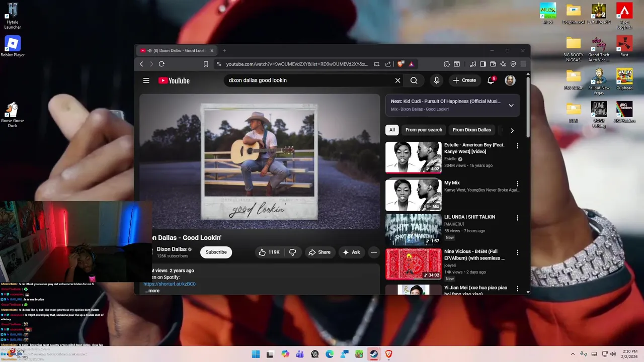The width and height of the screenshot is (644, 362).
Task: Open Brave Wallet icon
Action: (x=493, y=64)
